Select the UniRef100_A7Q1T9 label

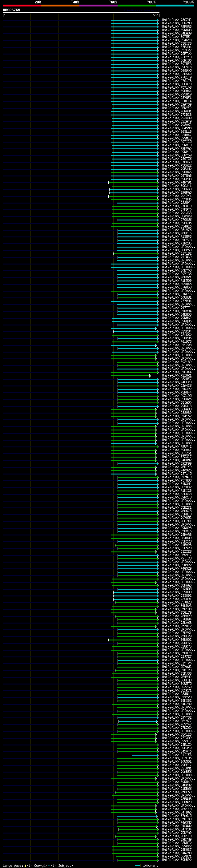[x=177, y=78]
